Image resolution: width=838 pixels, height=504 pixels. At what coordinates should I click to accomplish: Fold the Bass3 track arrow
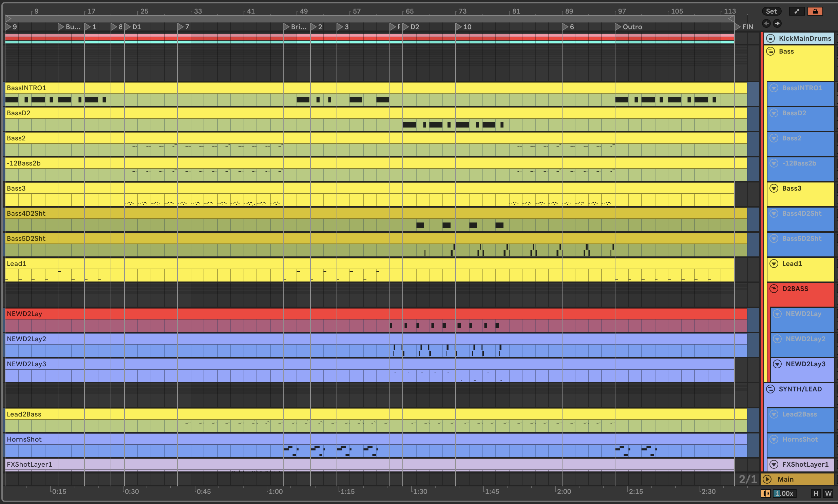[774, 189]
